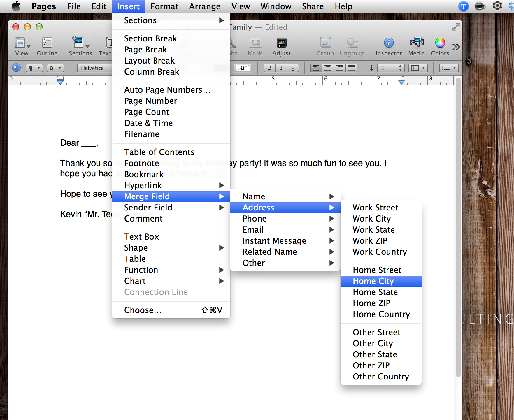Insert Table of Contents
514x420 pixels.
pos(171,152)
